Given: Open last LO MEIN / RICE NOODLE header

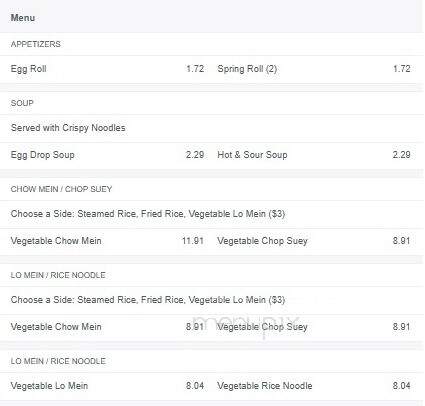Looking at the screenshot, I should [58, 361].
